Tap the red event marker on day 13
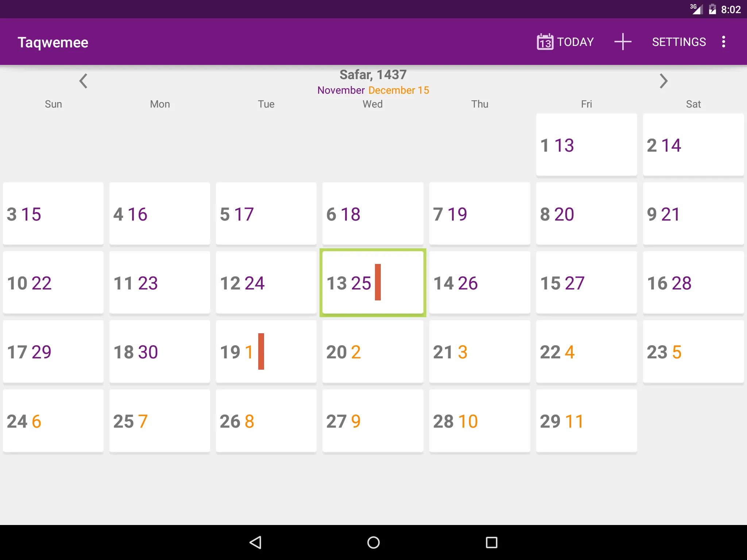 pos(378,282)
